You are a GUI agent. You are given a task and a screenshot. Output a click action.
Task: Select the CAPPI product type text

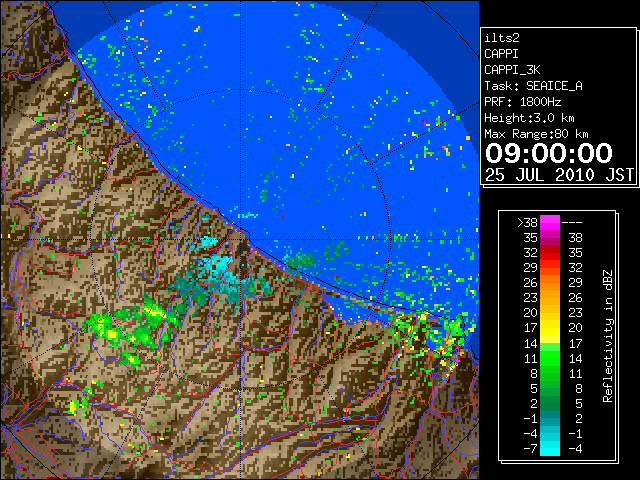[501, 54]
